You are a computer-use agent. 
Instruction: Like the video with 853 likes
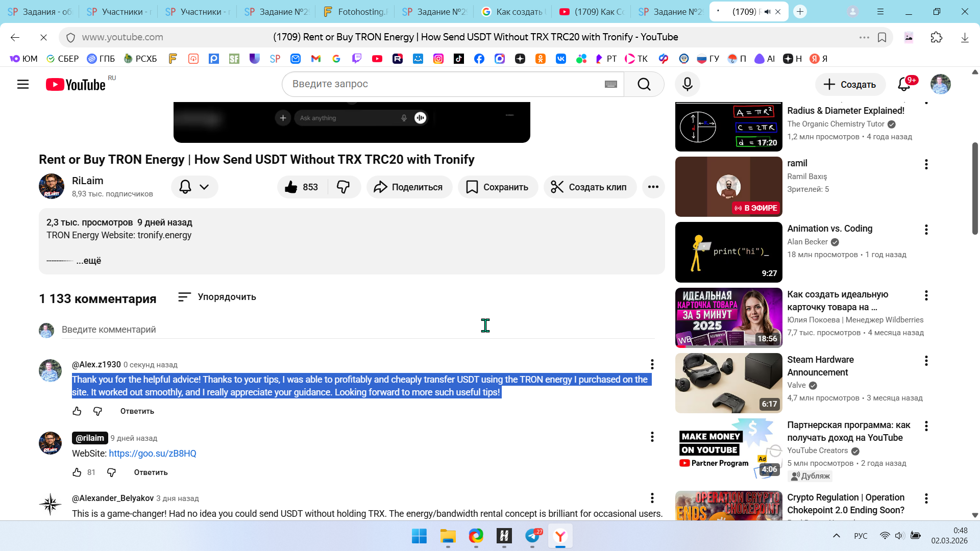(x=302, y=187)
